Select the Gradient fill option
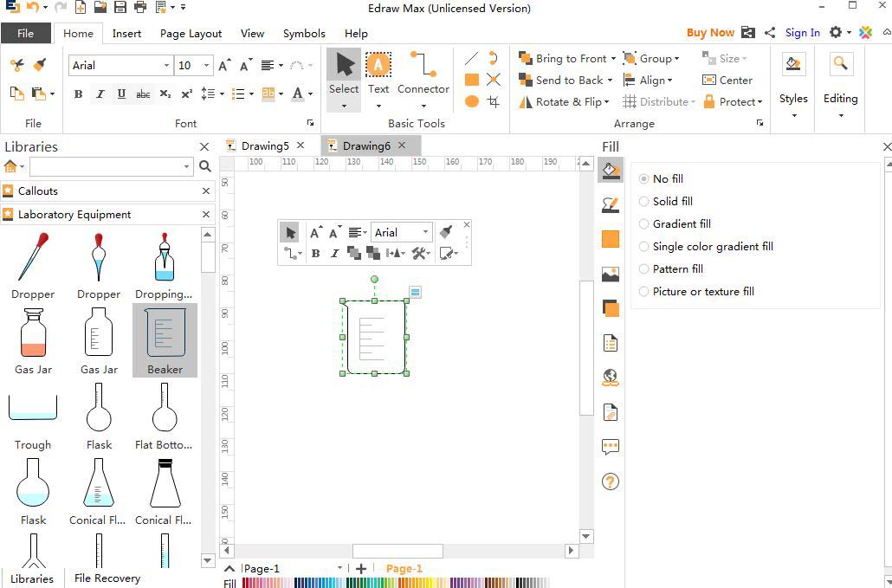This screenshot has height=588, width=892. pos(675,224)
